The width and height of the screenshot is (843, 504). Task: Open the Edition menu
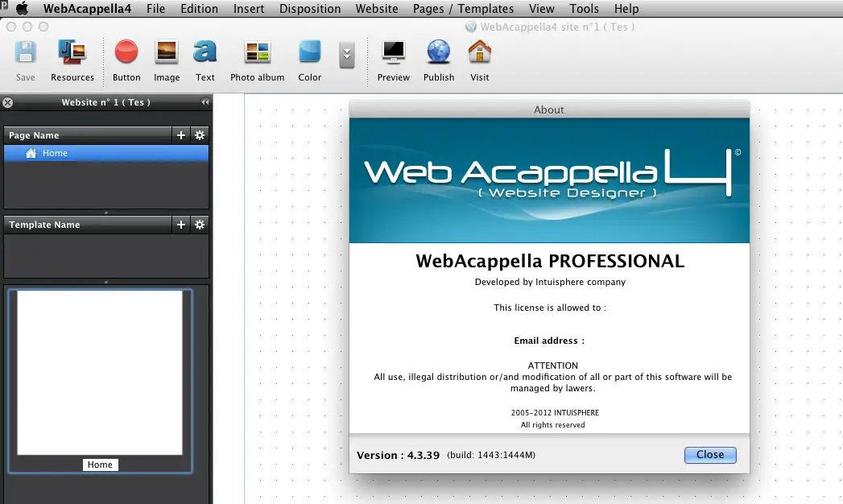click(x=200, y=9)
